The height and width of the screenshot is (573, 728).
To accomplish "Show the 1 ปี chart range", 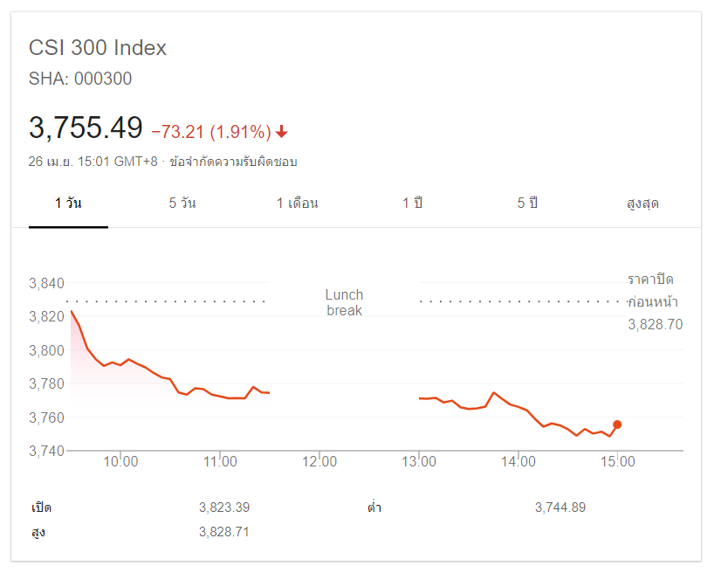I will [x=412, y=204].
